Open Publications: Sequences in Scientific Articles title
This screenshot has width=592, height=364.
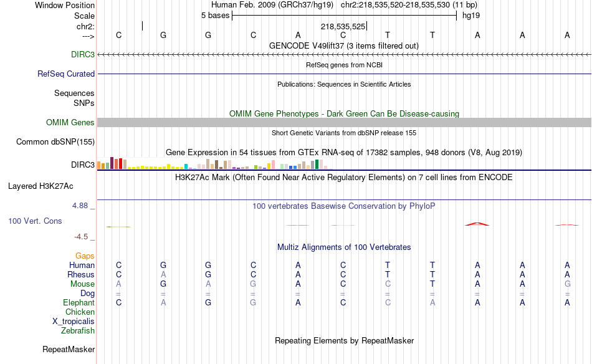(344, 84)
